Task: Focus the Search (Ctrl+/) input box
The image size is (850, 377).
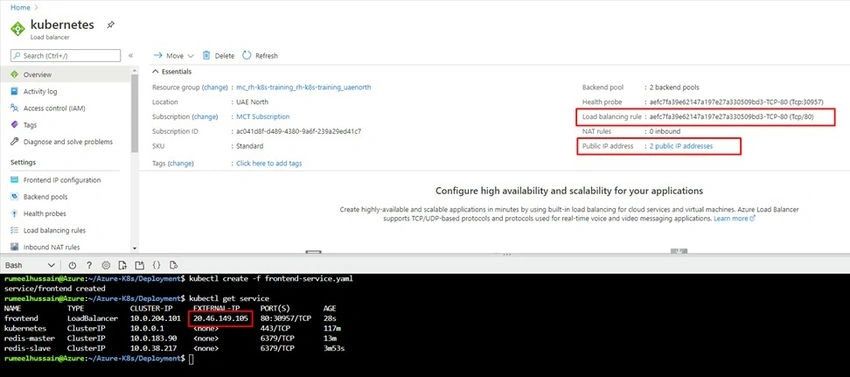Action: tap(66, 55)
